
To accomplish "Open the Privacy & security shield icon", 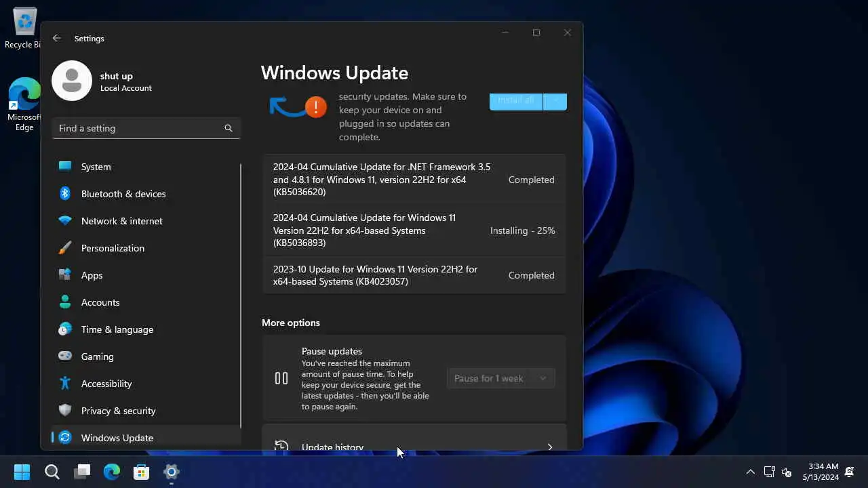I will 65,410.
